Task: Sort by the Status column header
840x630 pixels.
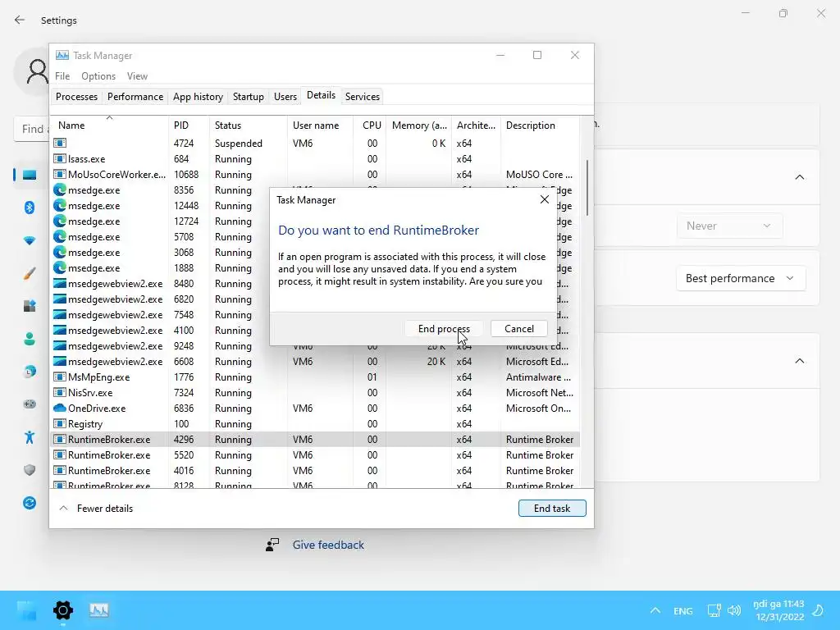Action: coord(248,126)
